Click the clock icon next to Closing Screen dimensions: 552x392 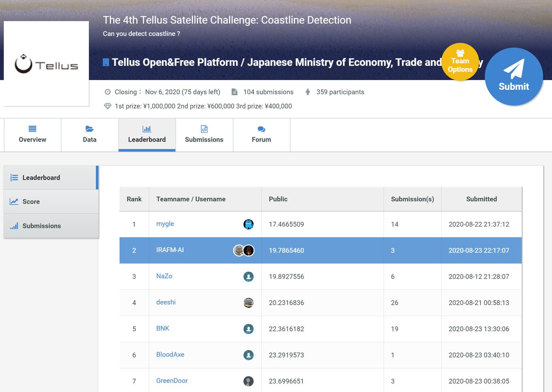click(108, 92)
